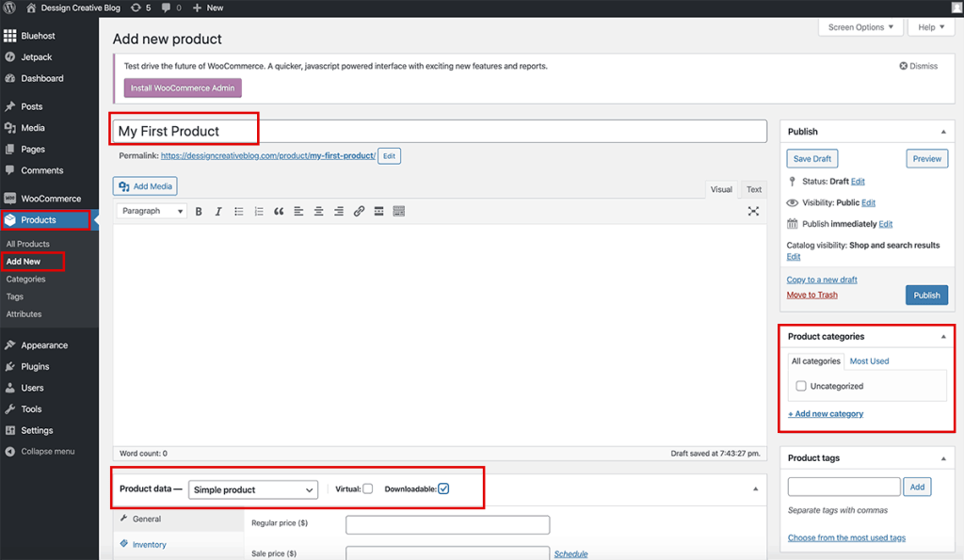Image resolution: width=964 pixels, height=560 pixels.
Task: Collapse the Product tags panel
Action: [943, 458]
